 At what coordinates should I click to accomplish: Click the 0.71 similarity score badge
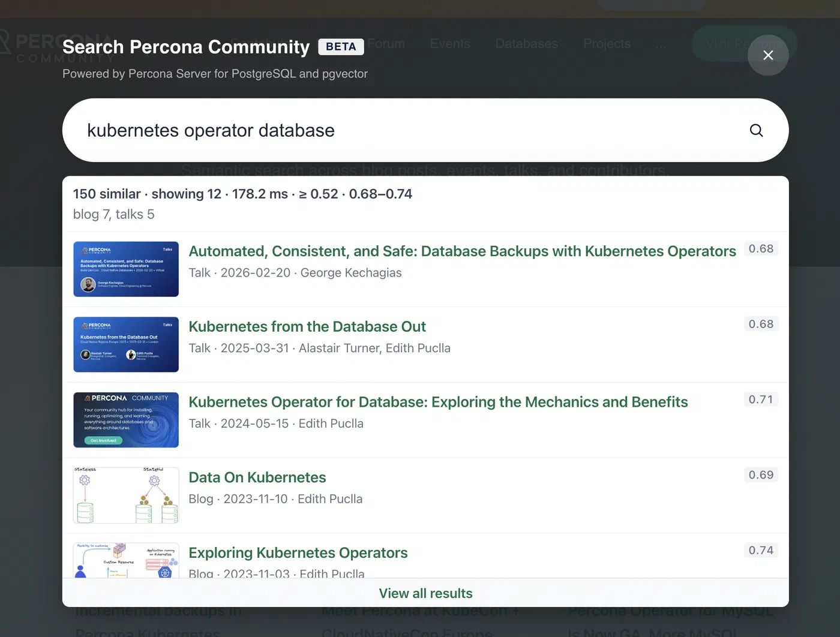click(x=761, y=399)
